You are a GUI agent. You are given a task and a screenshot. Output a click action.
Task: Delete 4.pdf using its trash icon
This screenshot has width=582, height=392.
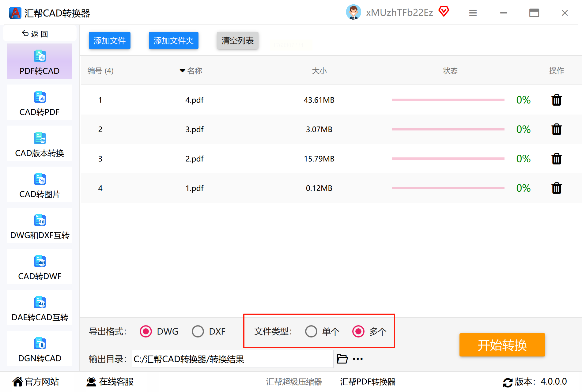(557, 100)
